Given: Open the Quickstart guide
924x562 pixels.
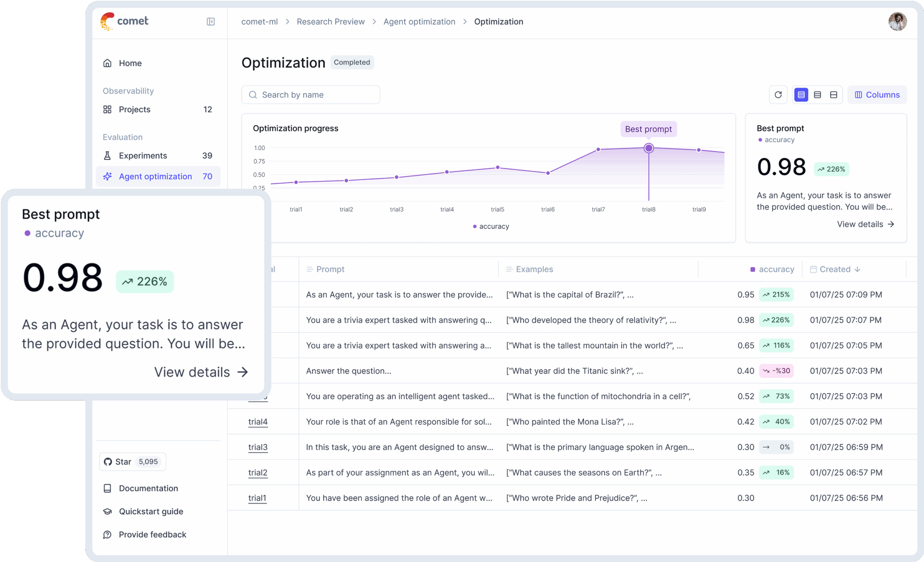Looking at the screenshot, I should pos(151,511).
